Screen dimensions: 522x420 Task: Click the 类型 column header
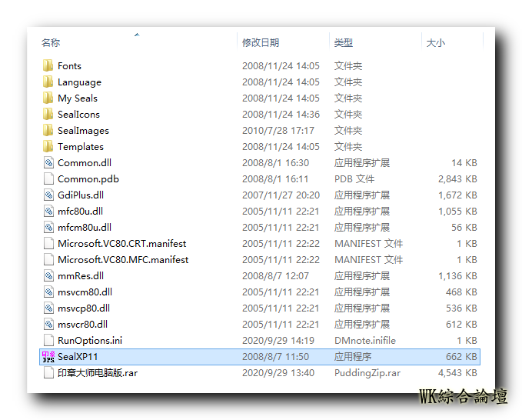[x=344, y=43]
